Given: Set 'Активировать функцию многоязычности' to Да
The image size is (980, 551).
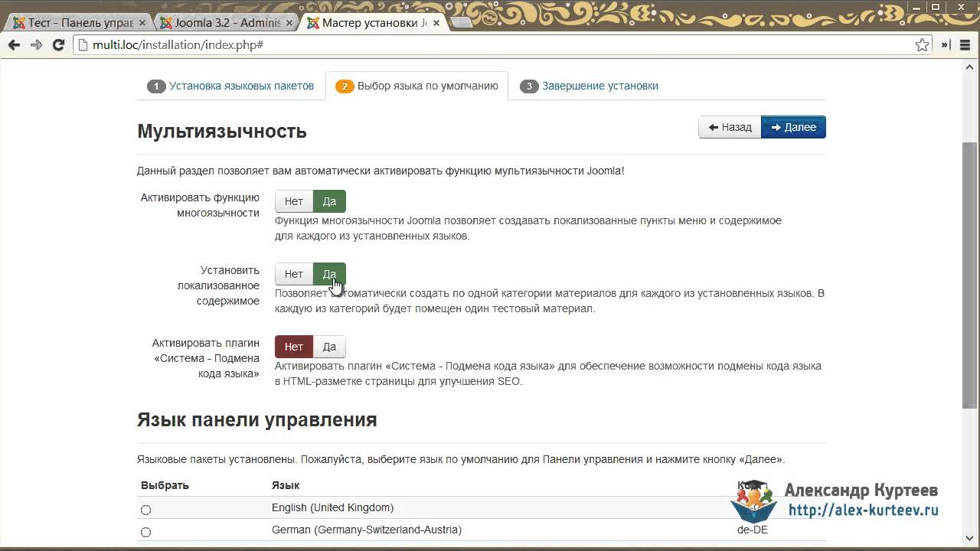Looking at the screenshot, I should 329,201.
